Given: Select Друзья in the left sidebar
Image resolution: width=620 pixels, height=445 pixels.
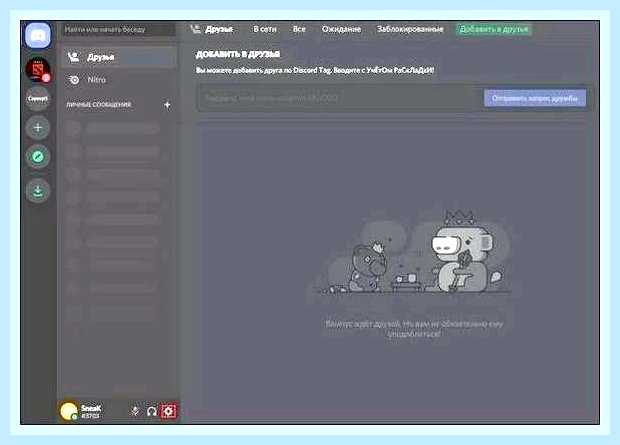Looking at the screenshot, I should [119, 57].
